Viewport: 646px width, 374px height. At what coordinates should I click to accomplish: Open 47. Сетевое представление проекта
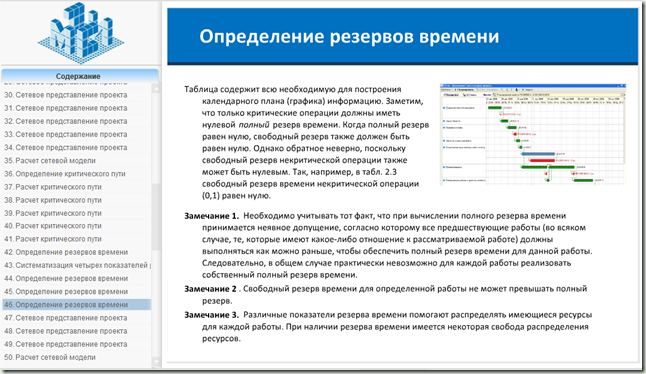(77, 318)
